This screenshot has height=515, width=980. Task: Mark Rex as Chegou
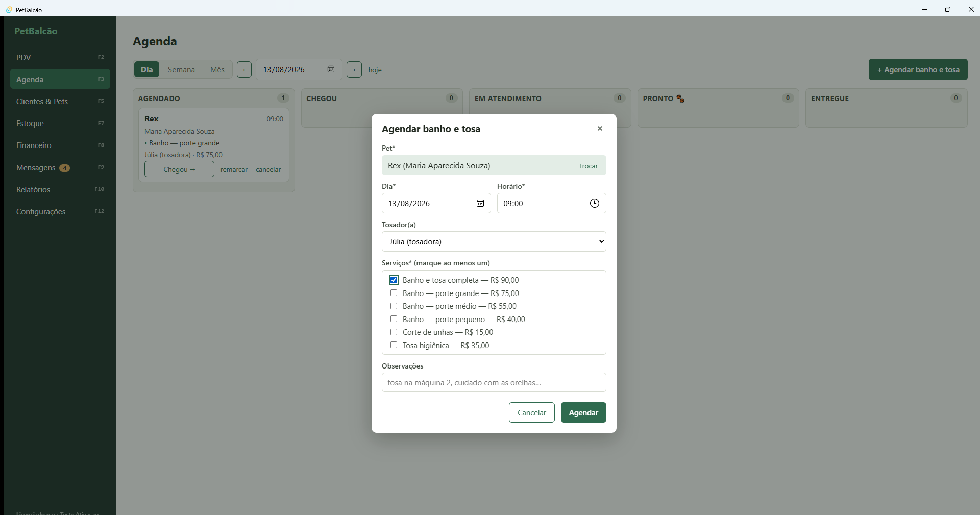[x=179, y=169]
